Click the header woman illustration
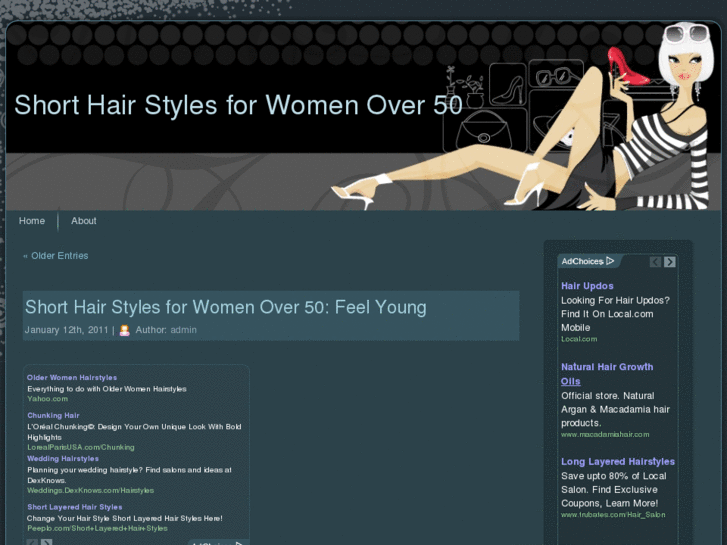This screenshot has height=545, width=727. [524, 118]
